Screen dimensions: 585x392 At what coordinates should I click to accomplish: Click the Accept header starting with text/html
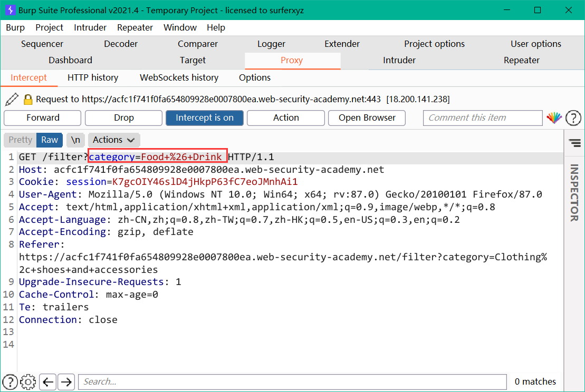257,207
